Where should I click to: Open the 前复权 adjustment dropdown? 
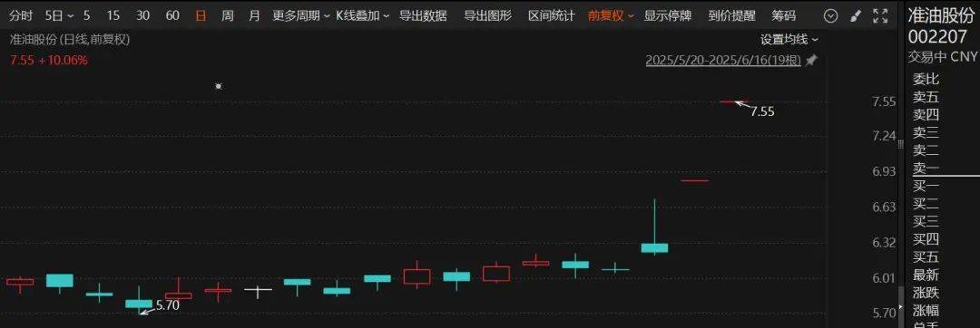(x=611, y=16)
